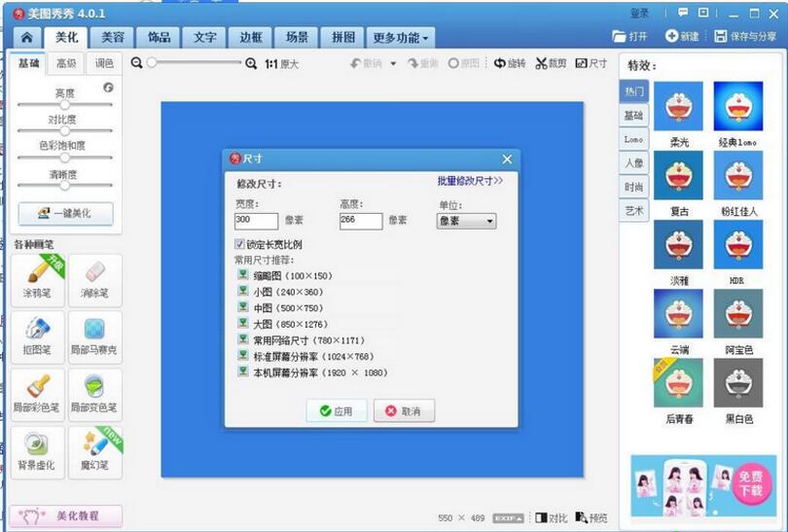Choose the 中图 (500×750) size preset
The image size is (788, 532).
pos(281,308)
